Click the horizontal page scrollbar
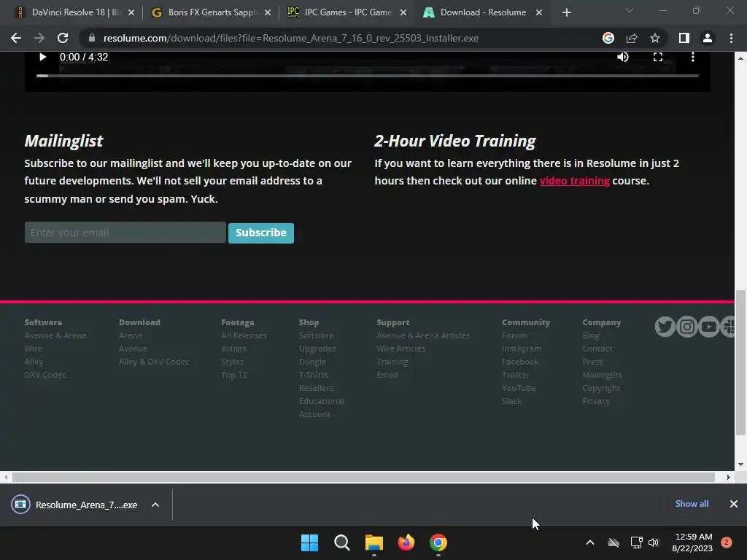The width and height of the screenshot is (747, 560). pos(363,477)
